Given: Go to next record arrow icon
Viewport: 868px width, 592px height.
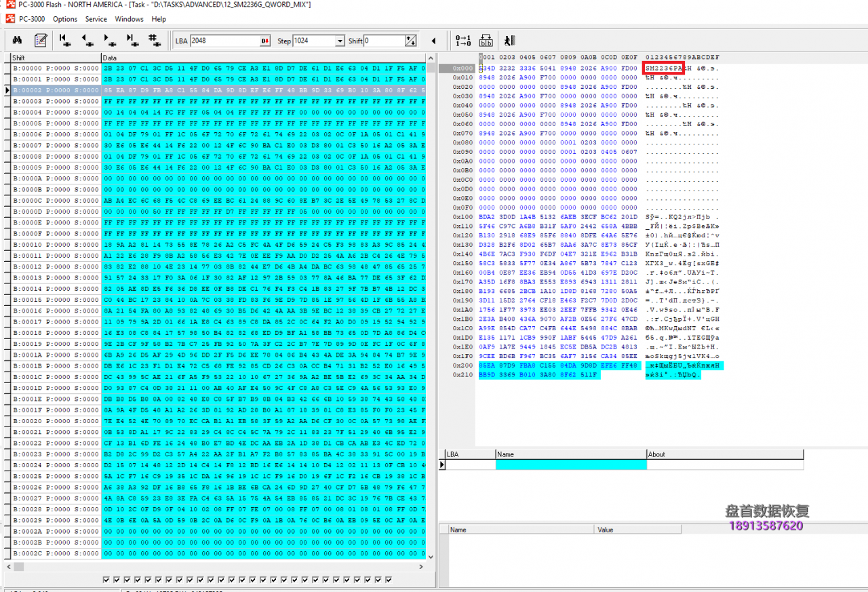Looking at the screenshot, I should coord(109,40).
